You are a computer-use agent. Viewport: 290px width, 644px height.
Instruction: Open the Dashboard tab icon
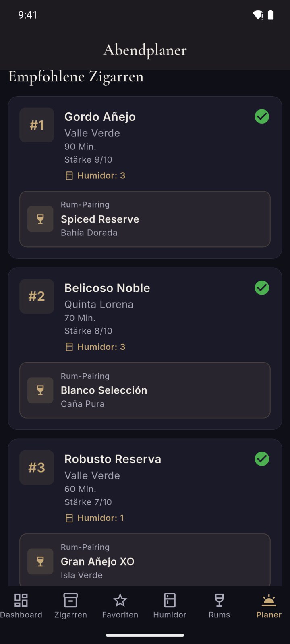(21, 600)
